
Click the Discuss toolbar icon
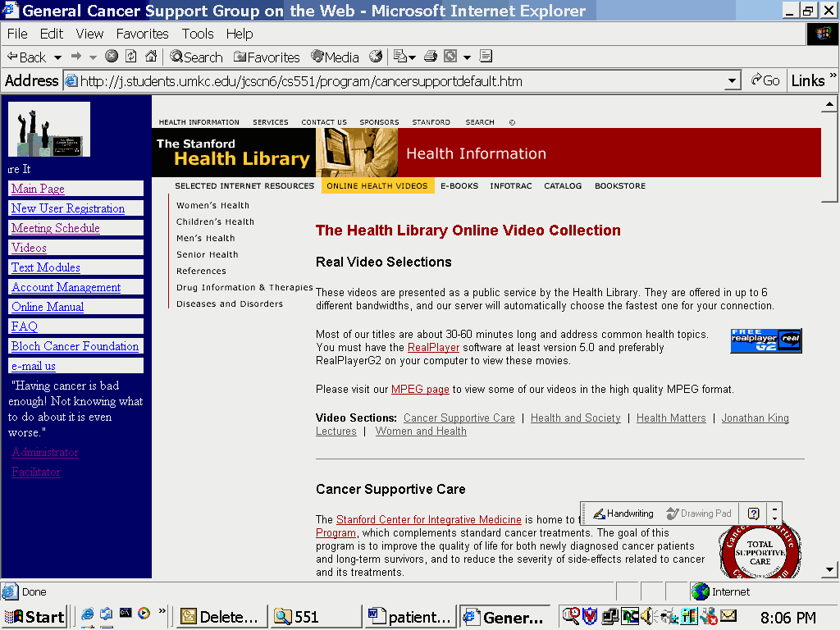click(x=486, y=57)
